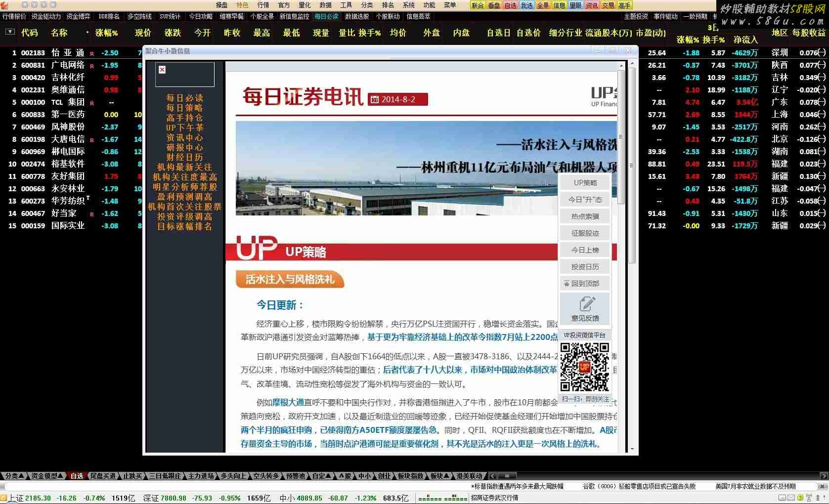
Task: Switch to the 行情报价 tab
Action: pyautogui.click(x=14, y=16)
